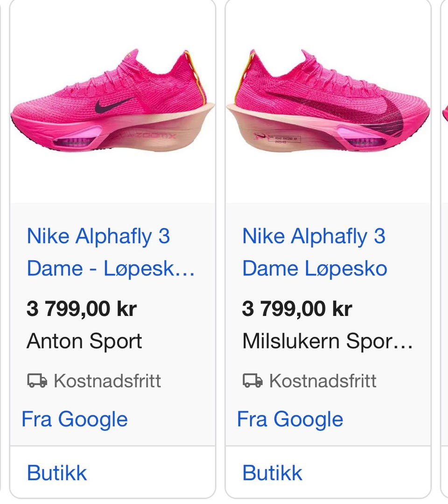Open the Anton Sport pink shoe image
This screenshot has height=504, width=448.
coord(112,101)
